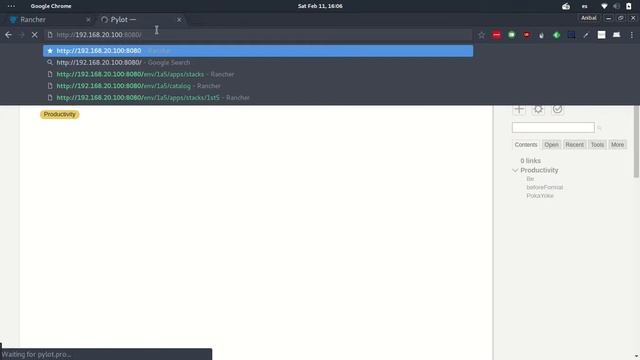Viewport: 640px width, 360px height.
Task: Click the browser Back arrow
Action: click(8, 35)
